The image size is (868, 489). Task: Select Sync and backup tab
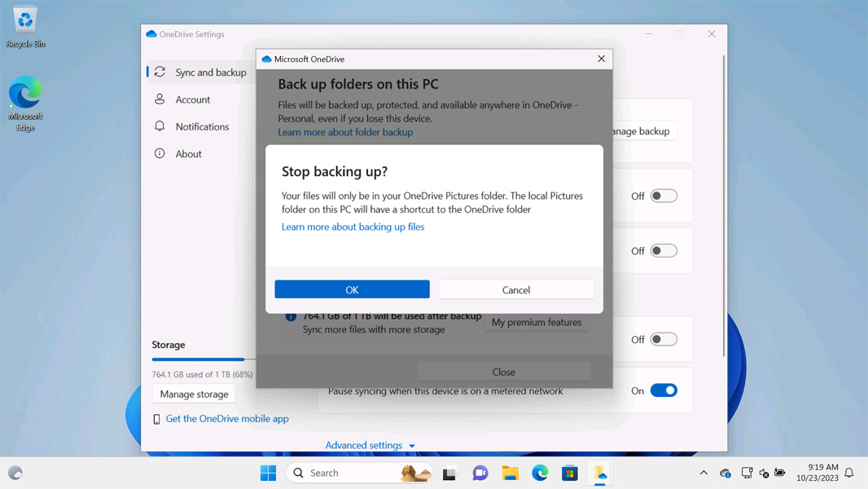[210, 73]
